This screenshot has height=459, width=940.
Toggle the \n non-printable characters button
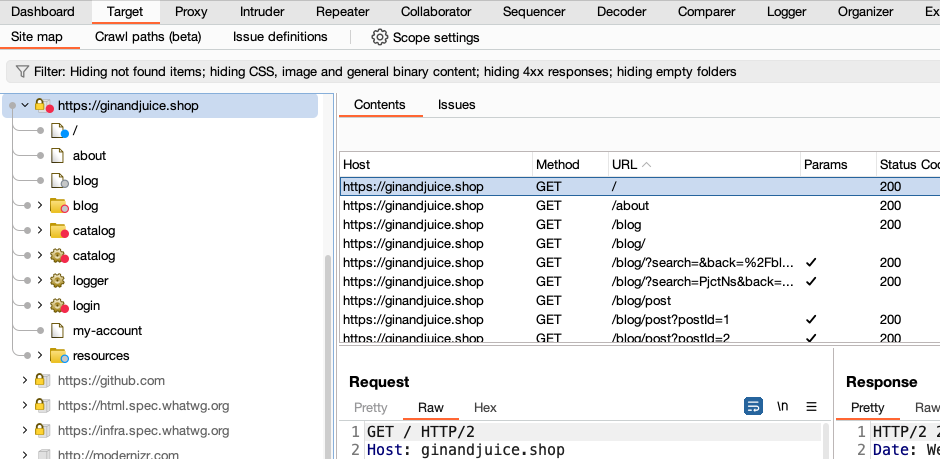click(782, 407)
